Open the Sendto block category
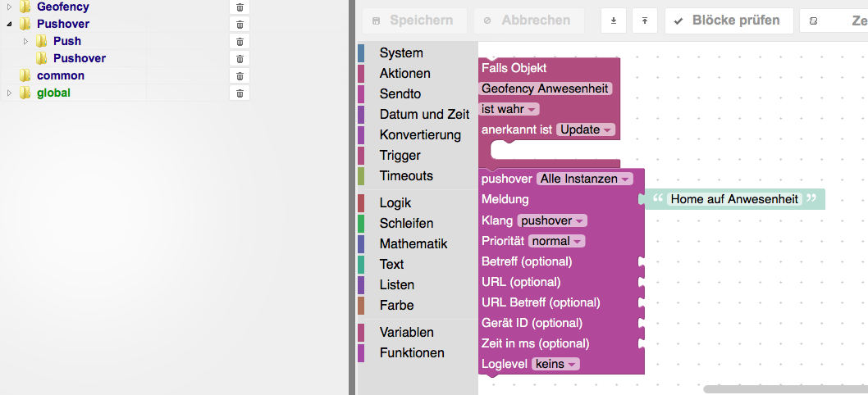The height and width of the screenshot is (395, 868). click(400, 93)
